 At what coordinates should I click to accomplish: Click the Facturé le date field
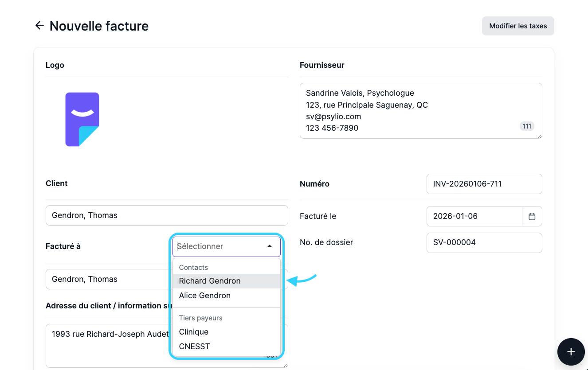point(474,216)
